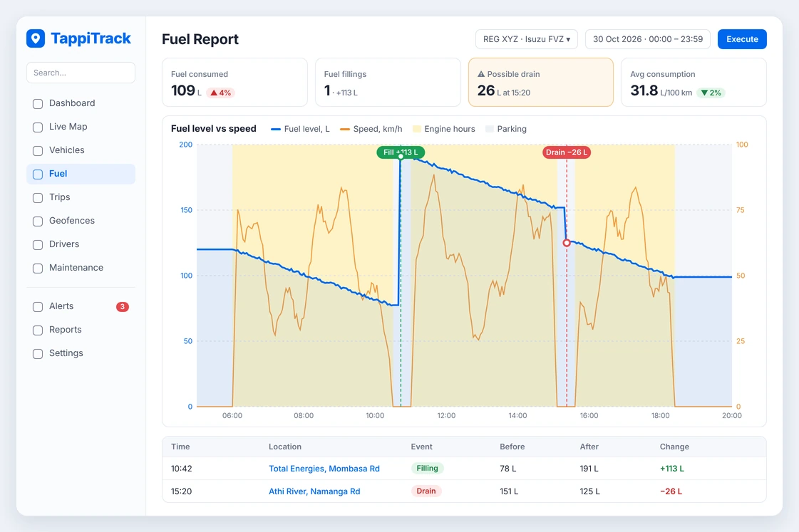This screenshot has width=799, height=532.
Task: Click the Live Map icon box in sidebar
Action: (x=38, y=127)
